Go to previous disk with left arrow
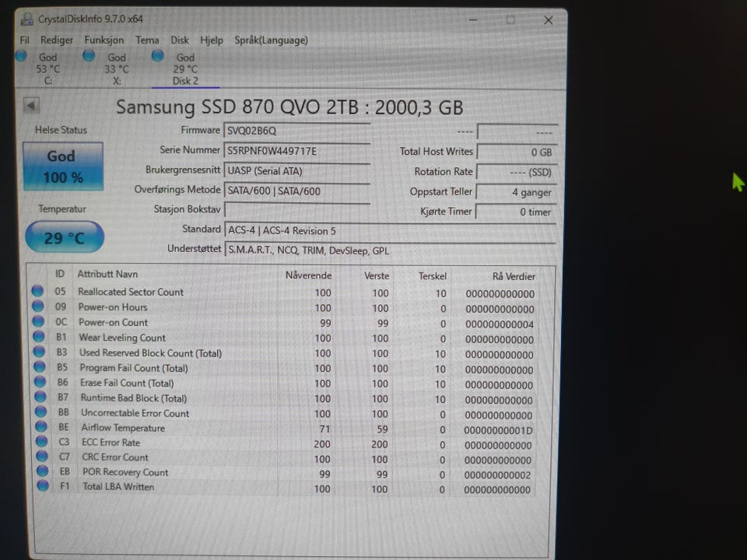Screen dimensions: 747x560 pos(31,105)
